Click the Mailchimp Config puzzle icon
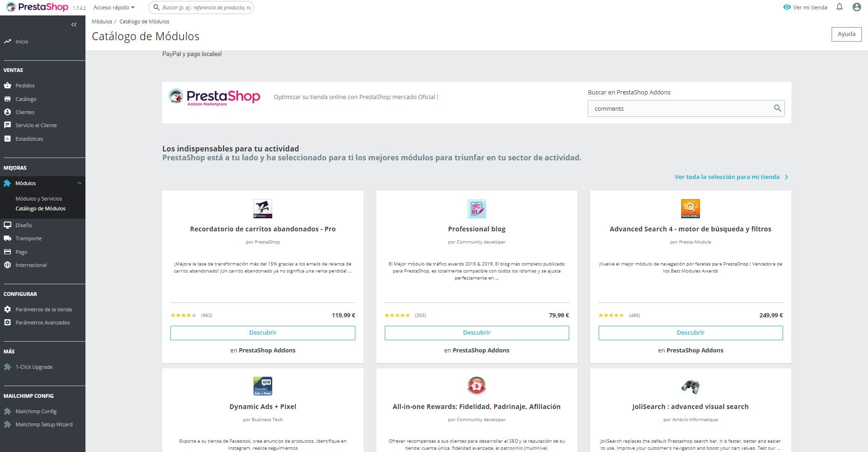Viewport: 868px width, 452px height. [7, 411]
